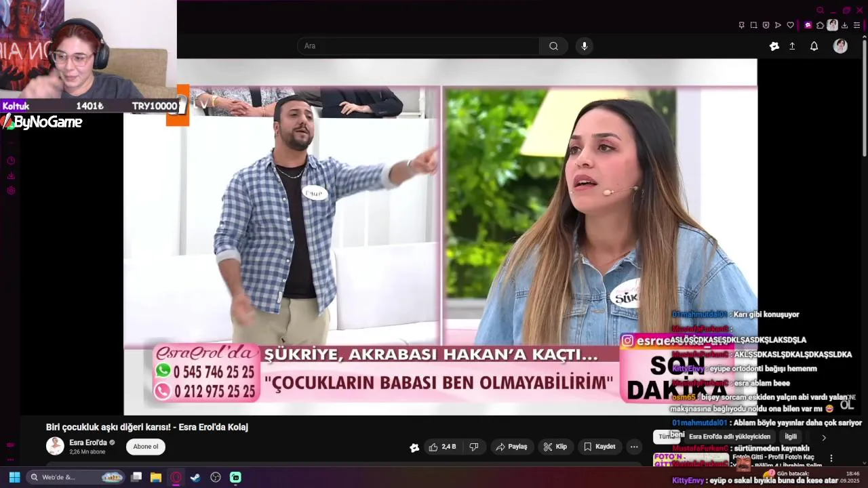Open the YouTube account avatar menu
Image resolution: width=868 pixels, height=488 pixels.
pyautogui.click(x=840, y=46)
